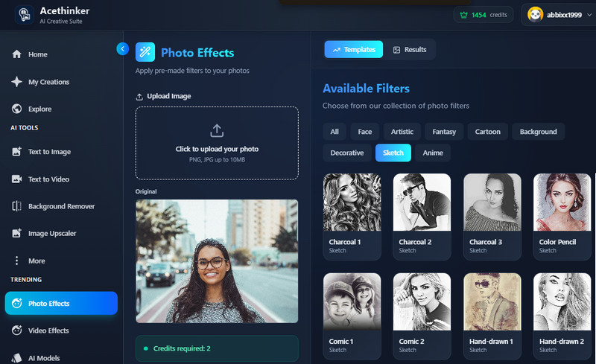Choose the Hand-drawn 1 filter

tap(492, 316)
